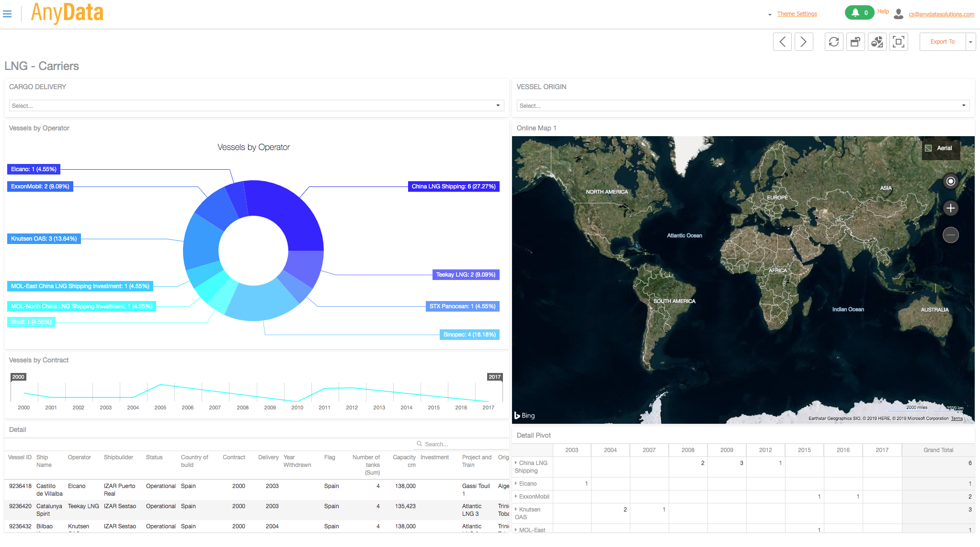
Task: Open the Help link
Action: tap(883, 12)
